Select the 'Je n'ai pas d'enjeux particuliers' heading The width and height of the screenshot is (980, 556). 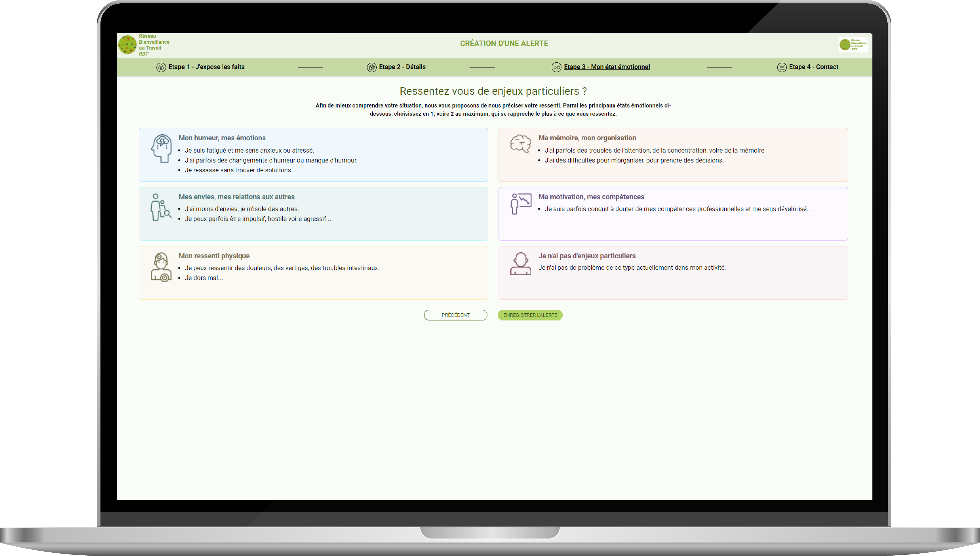(x=587, y=256)
